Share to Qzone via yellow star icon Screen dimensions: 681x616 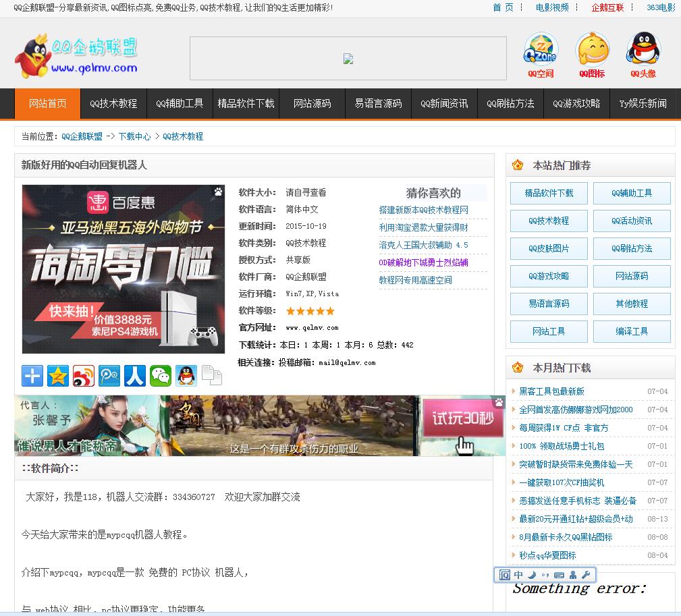58,376
